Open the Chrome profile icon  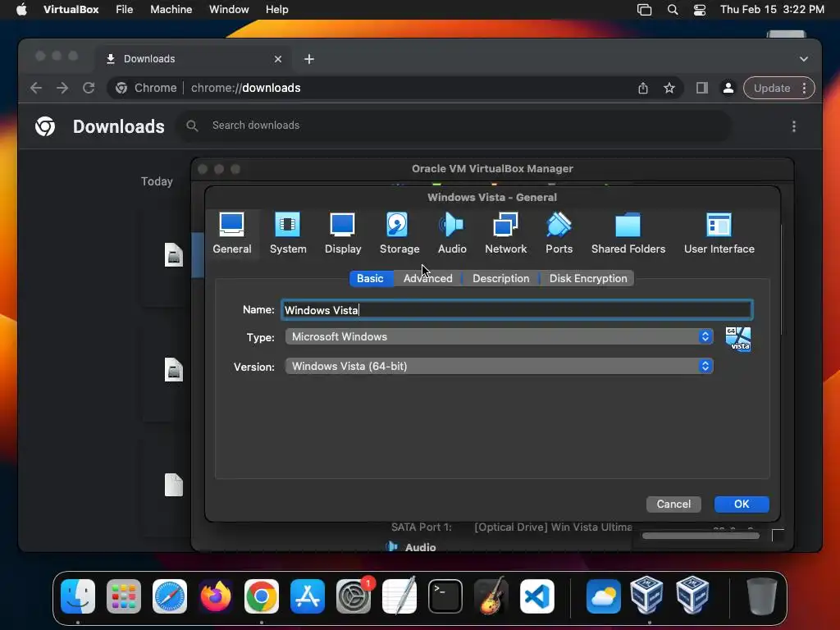(x=728, y=88)
